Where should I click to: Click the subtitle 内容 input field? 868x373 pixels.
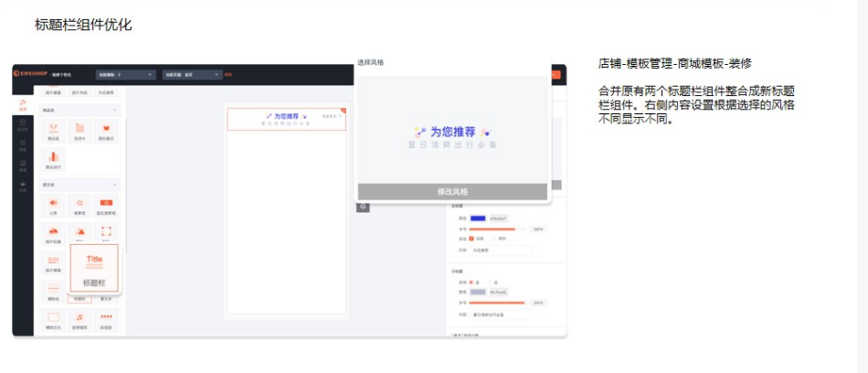[x=500, y=314]
